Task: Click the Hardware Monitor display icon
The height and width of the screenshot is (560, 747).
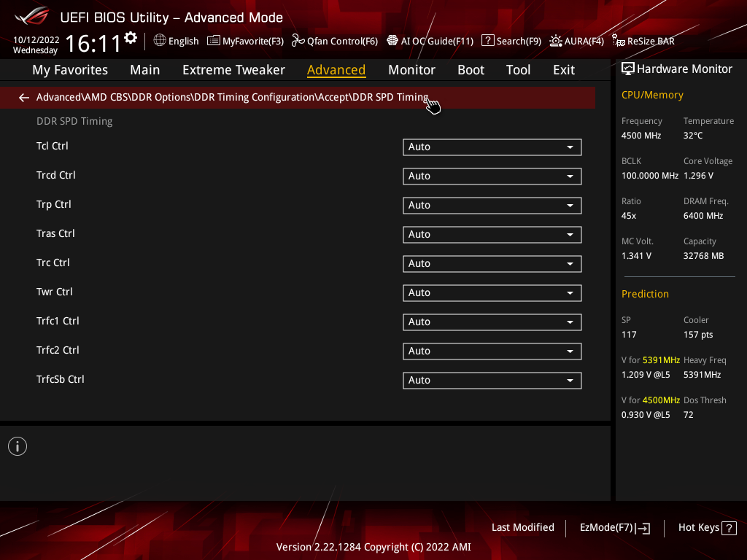Action: point(628,69)
